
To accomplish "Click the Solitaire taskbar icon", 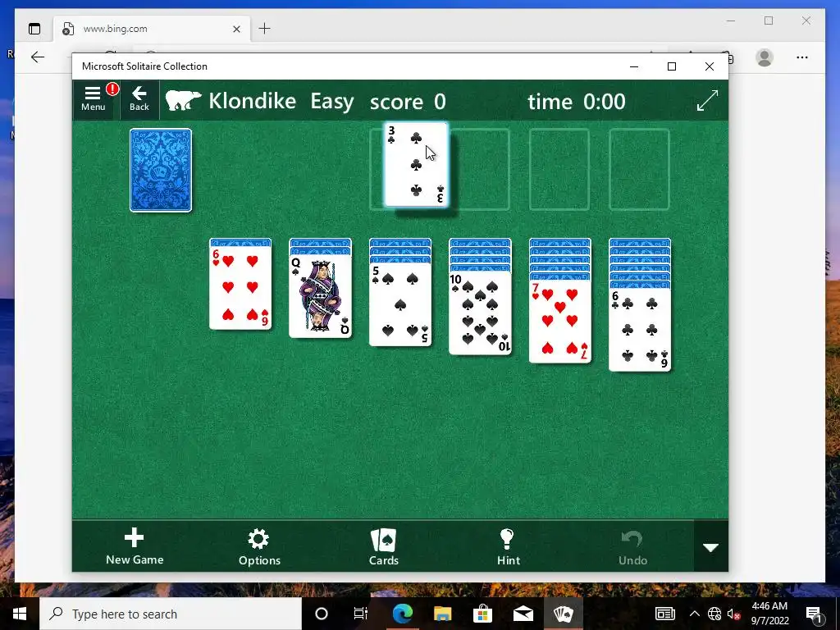I will (x=563, y=614).
